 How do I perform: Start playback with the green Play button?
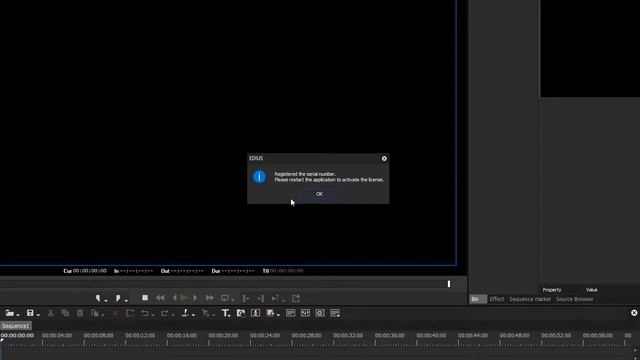(x=184, y=298)
